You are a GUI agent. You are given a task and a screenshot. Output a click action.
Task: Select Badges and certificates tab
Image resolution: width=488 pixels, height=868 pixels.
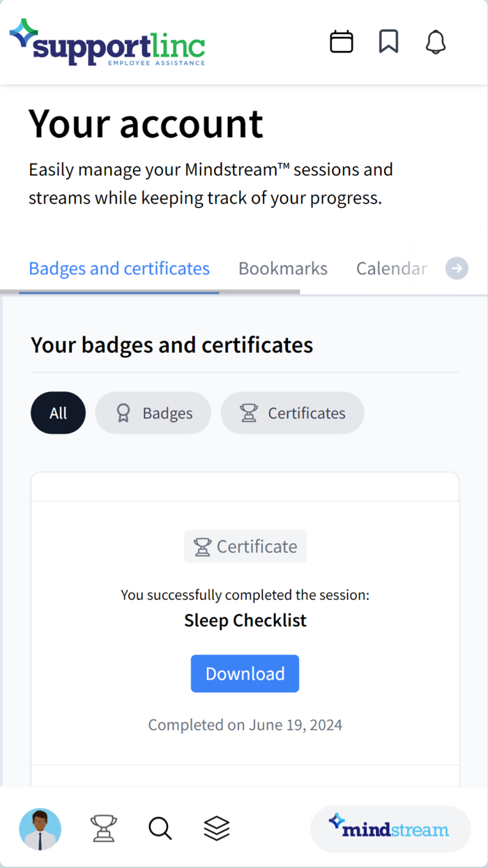[119, 269]
